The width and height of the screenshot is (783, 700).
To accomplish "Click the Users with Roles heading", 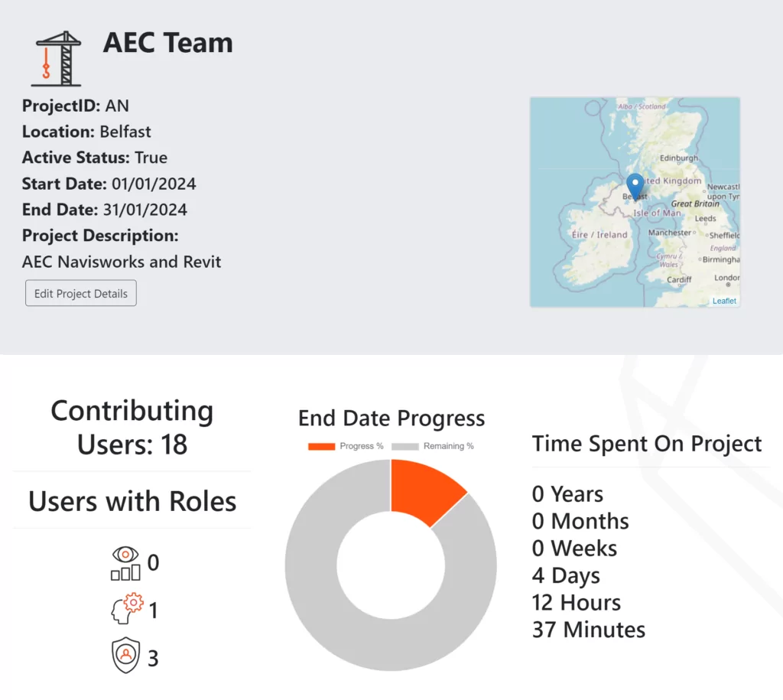I will tap(132, 502).
